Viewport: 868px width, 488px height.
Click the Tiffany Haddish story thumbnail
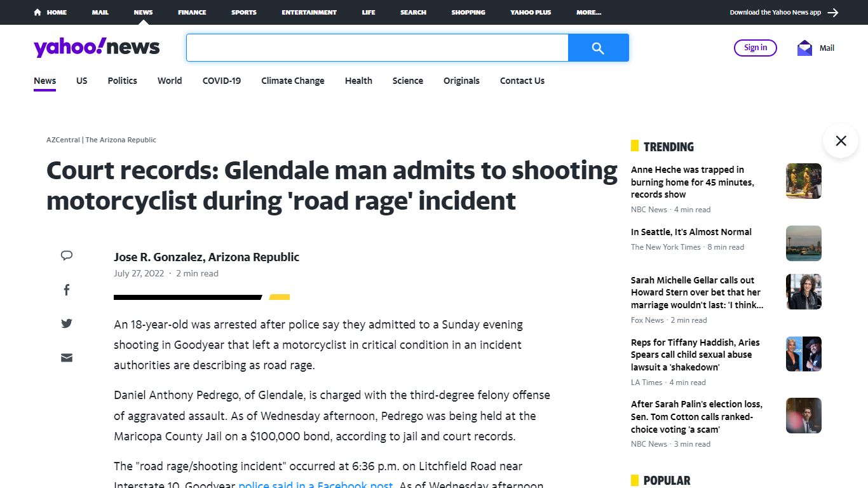[x=804, y=354]
